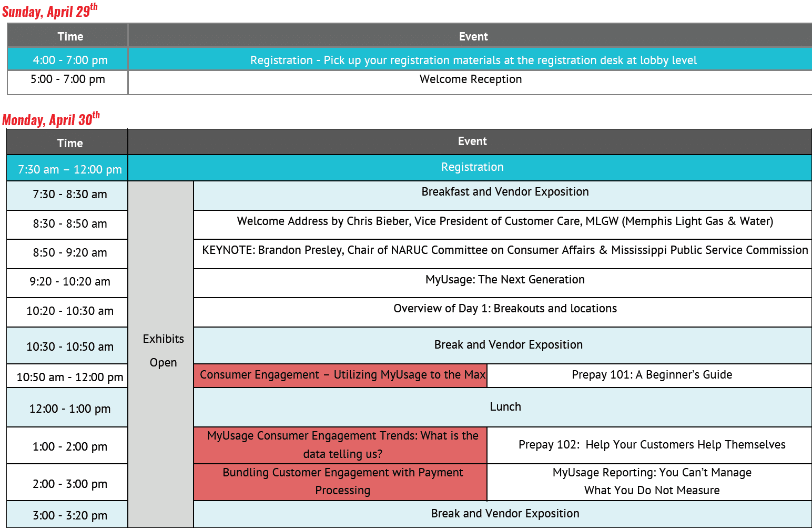The image size is (812, 530).
Task: Select the 'Welcome Reception' event
Action: [x=471, y=83]
